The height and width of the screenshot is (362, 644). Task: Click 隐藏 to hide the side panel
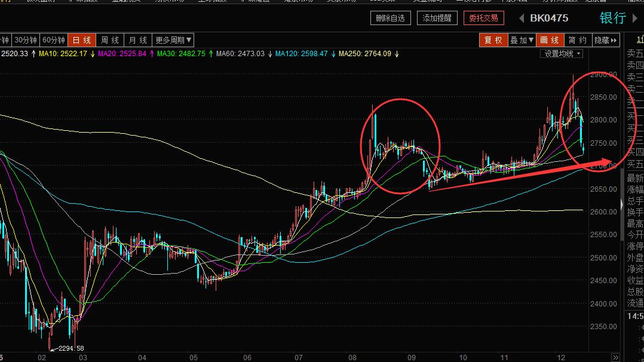606,40
